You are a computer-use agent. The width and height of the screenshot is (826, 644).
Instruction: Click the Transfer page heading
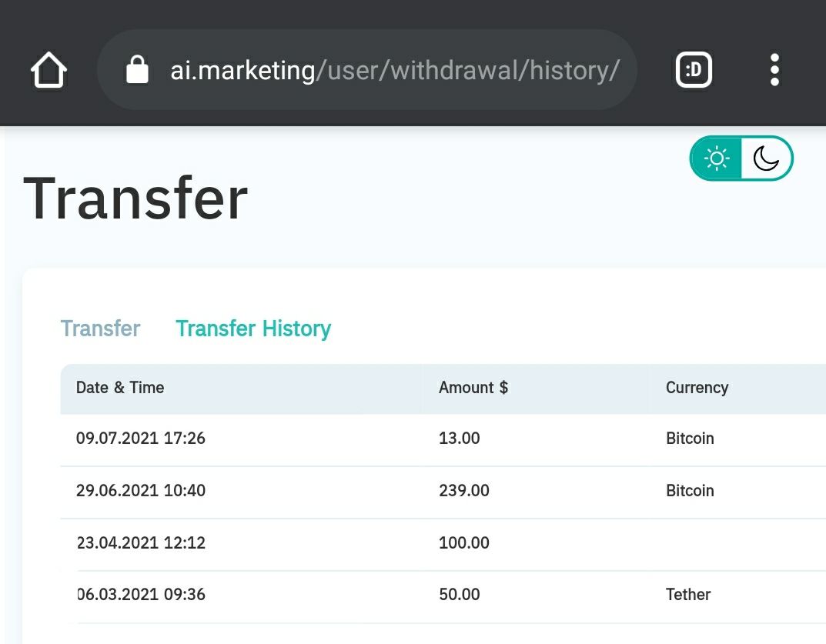(136, 199)
